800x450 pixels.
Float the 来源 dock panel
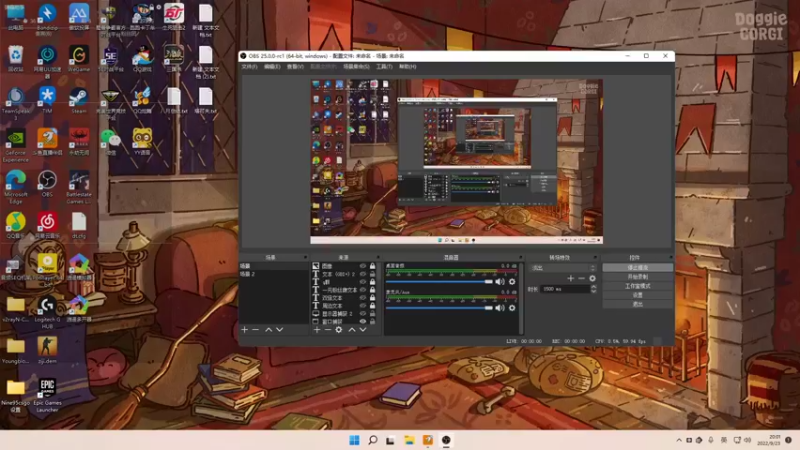(x=378, y=257)
